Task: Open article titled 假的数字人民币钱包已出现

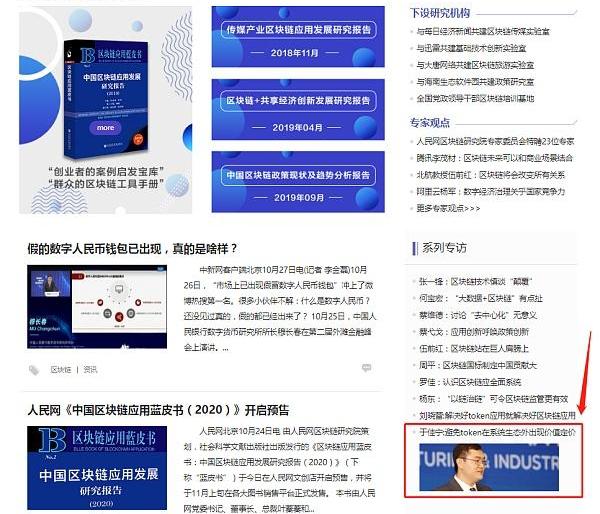Action: [132, 247]
